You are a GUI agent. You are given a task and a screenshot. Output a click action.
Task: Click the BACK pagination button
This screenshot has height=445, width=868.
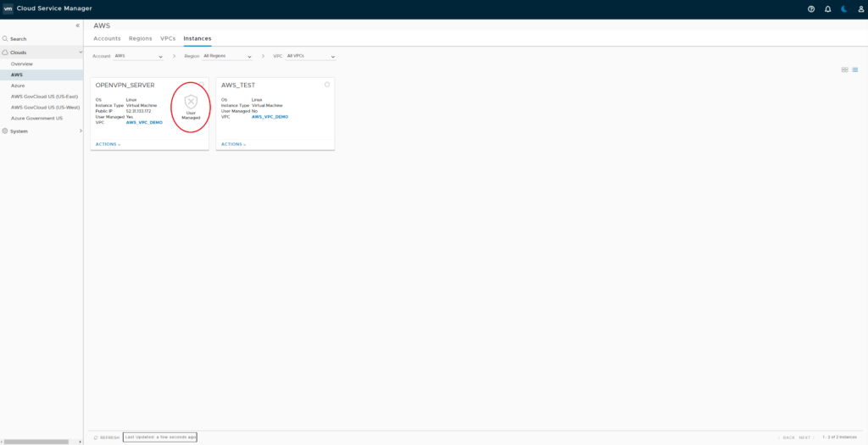coord(786,438)
